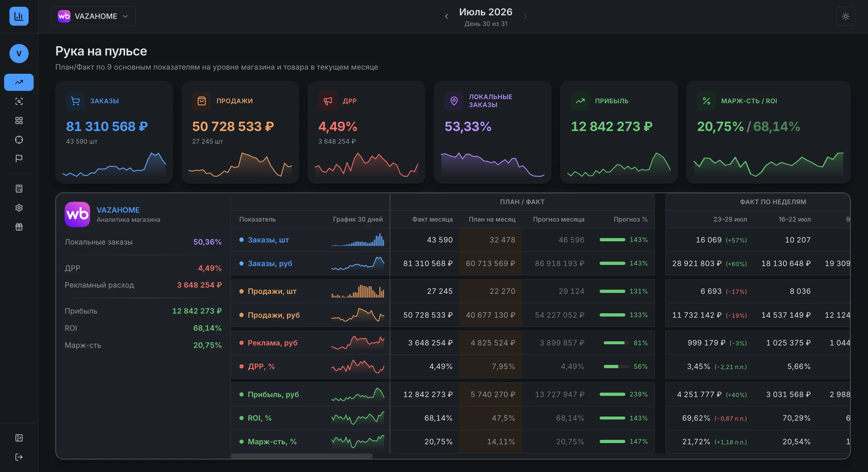Click the Заказы, шт 30-day bar chart
Image resolution: width=868 pixels, height=472 pixels.
pyautogui.click(x=358, y=239)
